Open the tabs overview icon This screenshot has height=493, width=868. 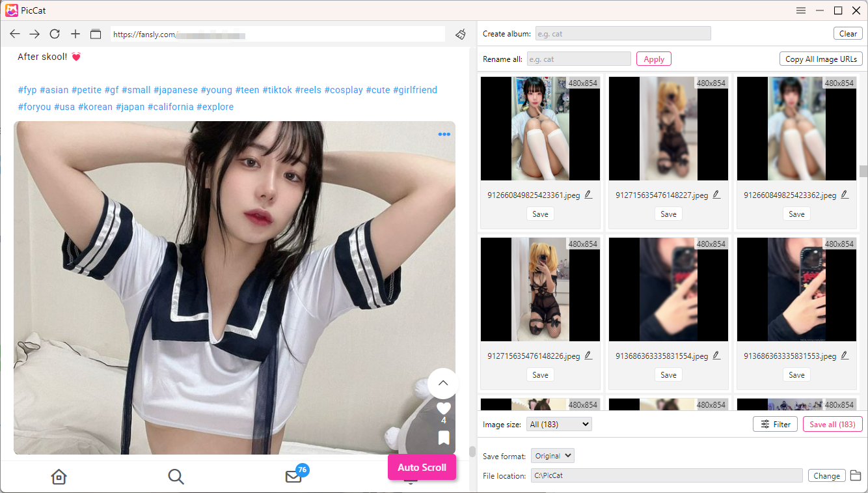(96, 34)
